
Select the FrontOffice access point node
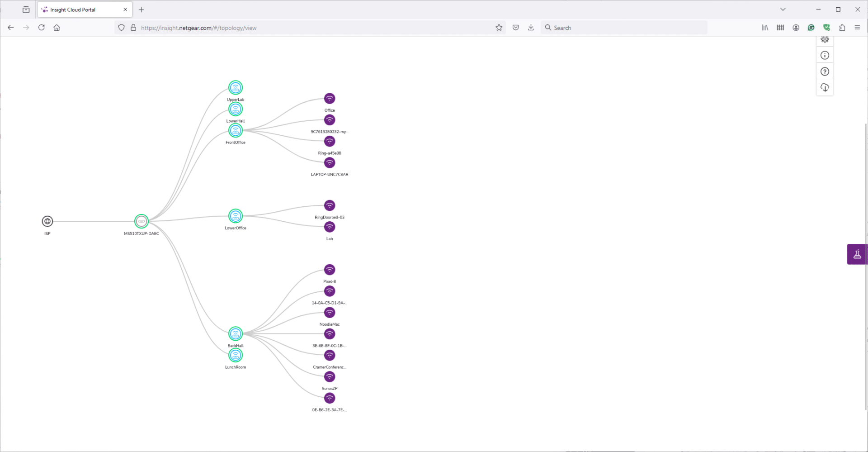coord(236,130)
